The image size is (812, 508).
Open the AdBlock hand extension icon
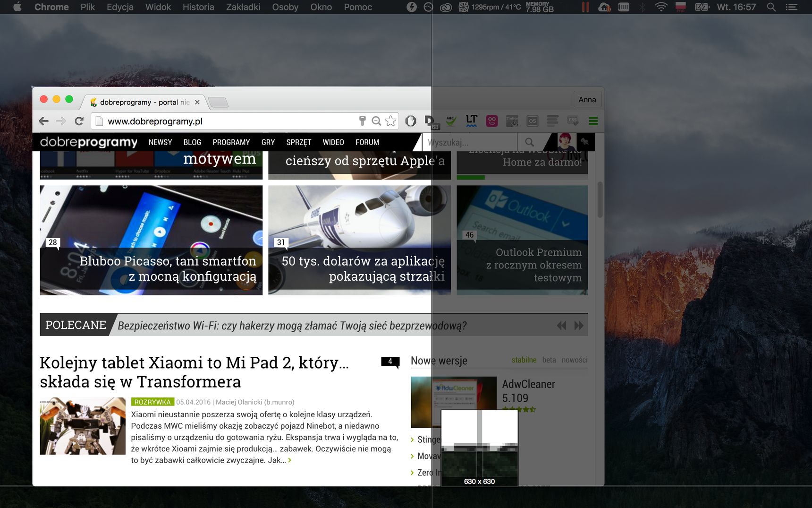(x=411, y=121)
